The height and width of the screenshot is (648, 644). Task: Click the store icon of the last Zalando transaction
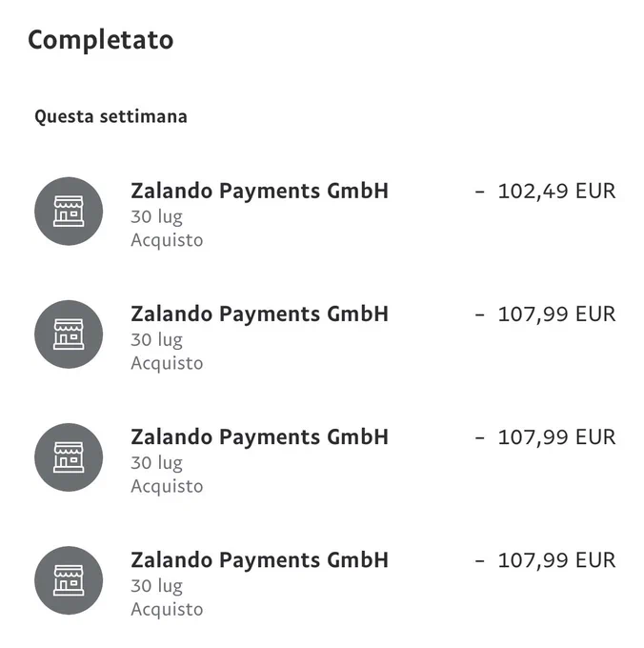(x=69, y=580)
